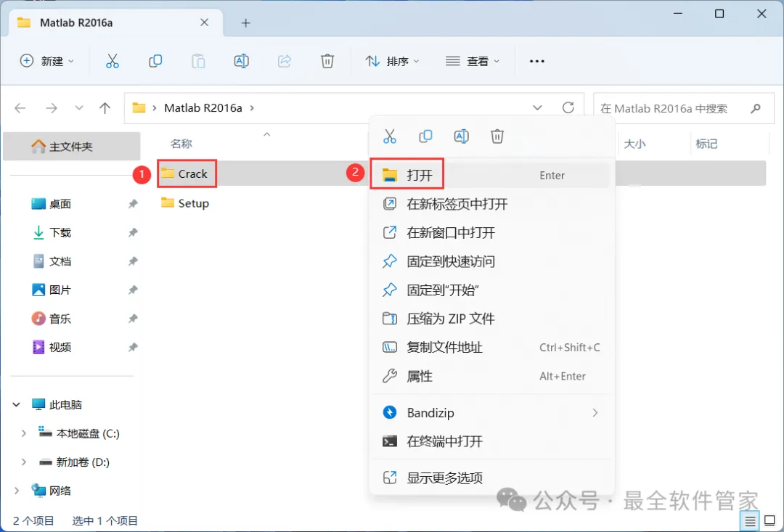The height and width of the screenshot is (532, 784).
Task: Choose 复制文件地址
Action: [x=490, y=347]
